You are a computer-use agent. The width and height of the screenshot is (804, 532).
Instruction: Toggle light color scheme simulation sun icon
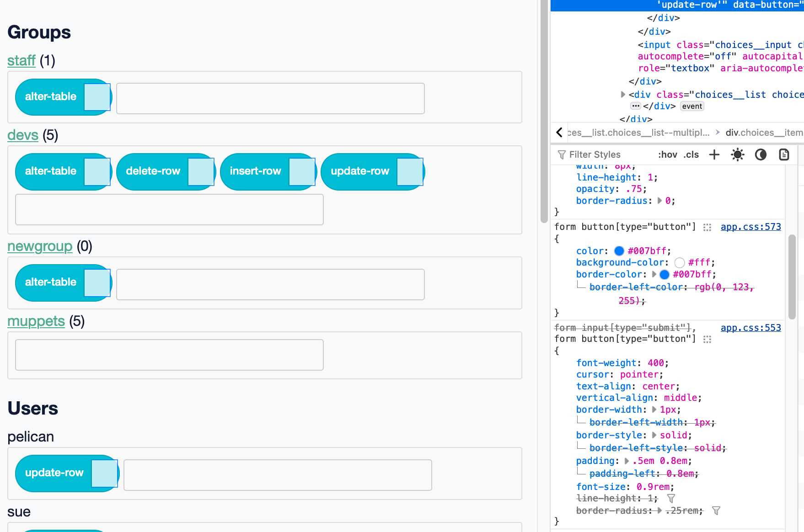click(x=738, y=154)
